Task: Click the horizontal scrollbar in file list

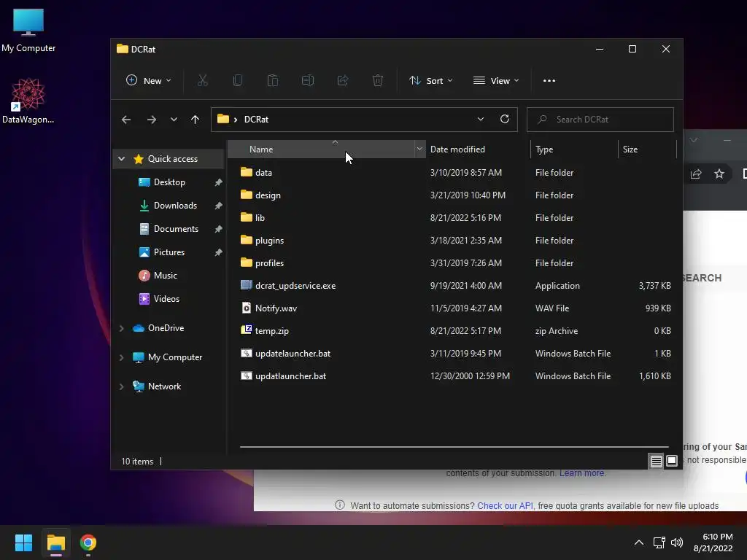Action: (x=454, y=447)
